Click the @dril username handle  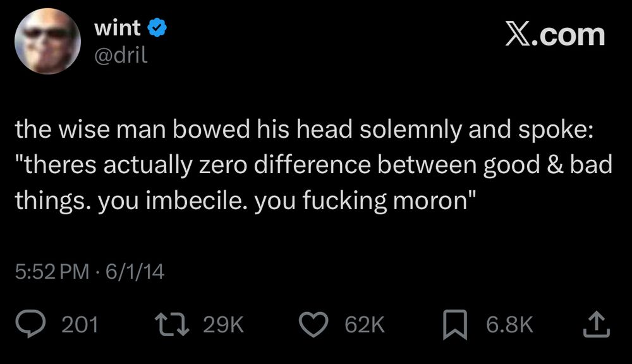coord(120,55)
